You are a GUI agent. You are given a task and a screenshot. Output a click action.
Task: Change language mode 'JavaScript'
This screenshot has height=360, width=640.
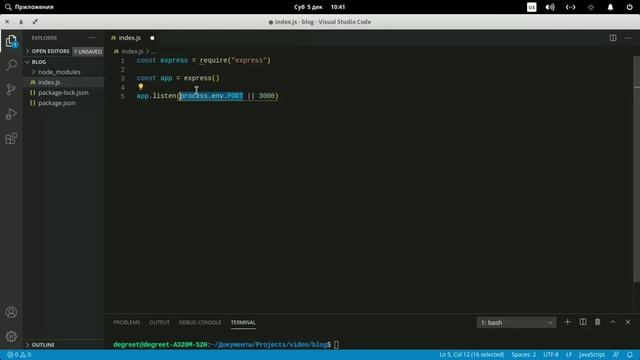[592, 355]
